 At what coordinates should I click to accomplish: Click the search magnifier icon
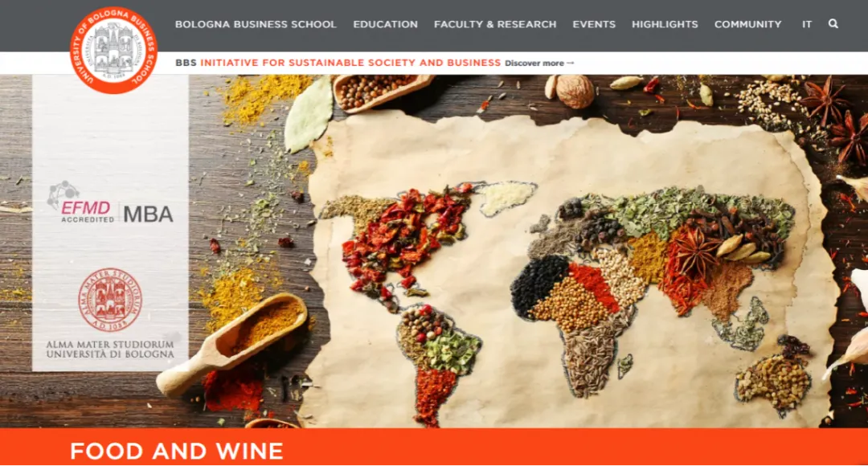[x=833, y=24]
